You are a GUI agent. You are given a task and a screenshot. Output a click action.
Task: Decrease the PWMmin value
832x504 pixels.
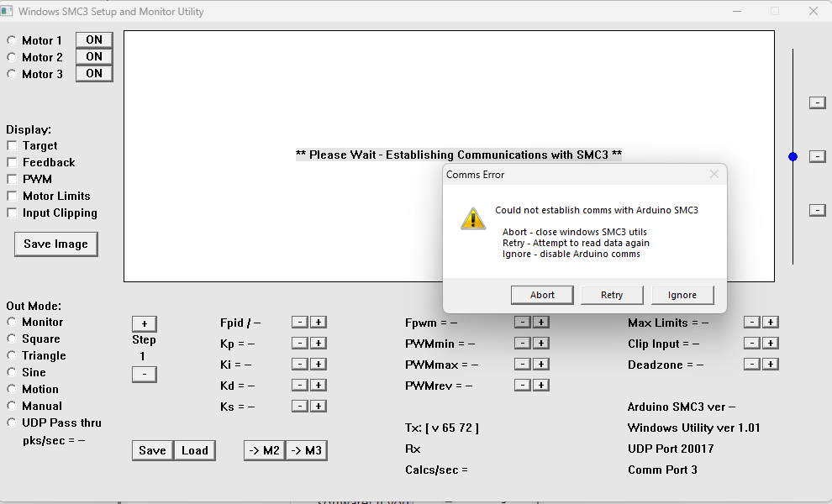pyautogui.click(x=523, y=344)
